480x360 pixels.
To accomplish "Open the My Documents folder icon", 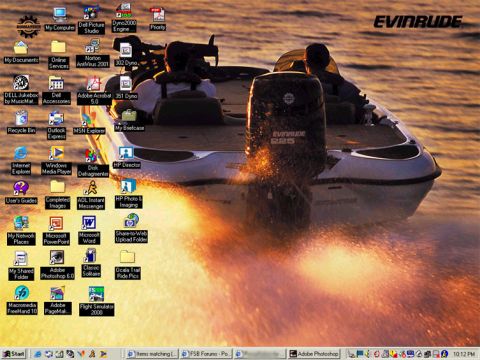I will point(21,52).
